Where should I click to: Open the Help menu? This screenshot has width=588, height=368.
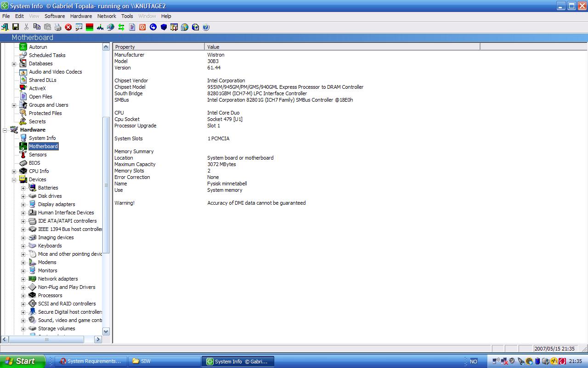pos(166,16)
